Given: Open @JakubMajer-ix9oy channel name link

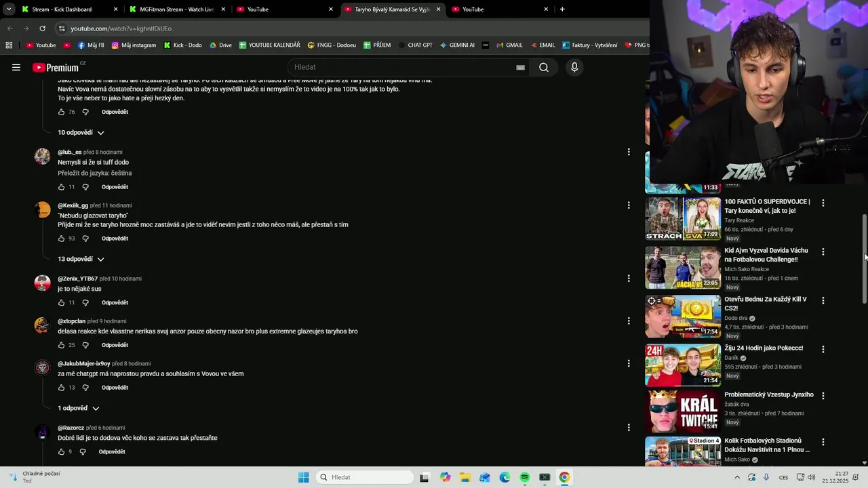Looking at the screenshot, I should click(x=83, y=364).
